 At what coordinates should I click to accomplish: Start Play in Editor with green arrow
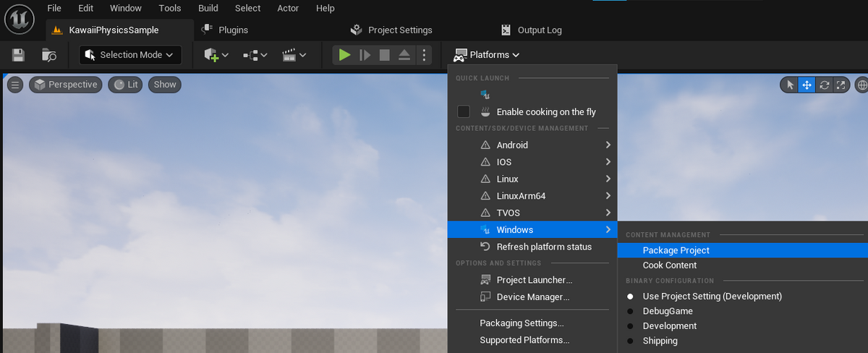(345, 55)
